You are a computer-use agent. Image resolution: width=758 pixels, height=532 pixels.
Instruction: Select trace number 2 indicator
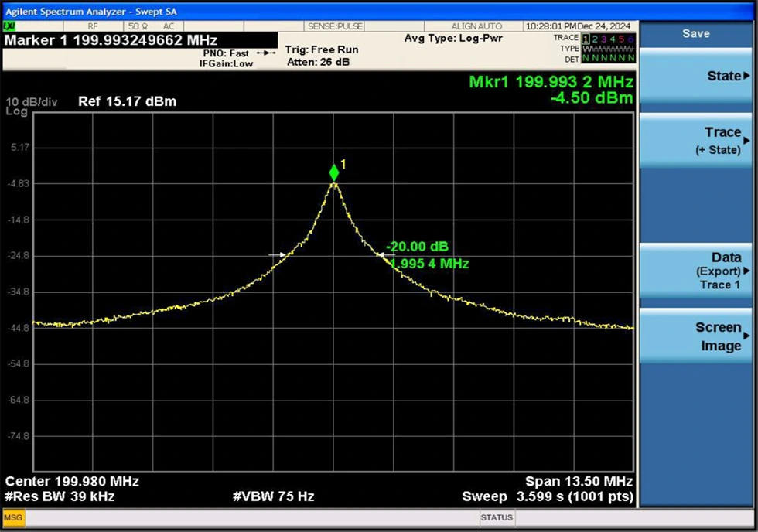pyautogui.click(x=595, y=39)
